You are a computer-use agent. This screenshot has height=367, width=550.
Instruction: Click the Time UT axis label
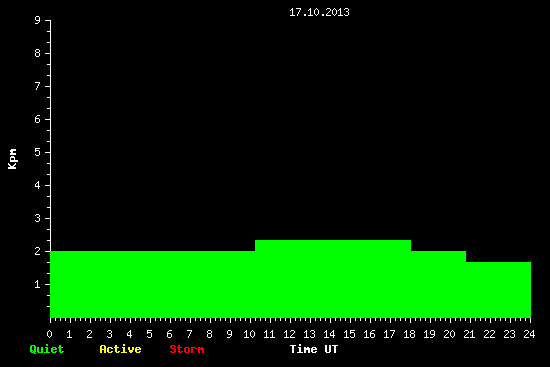(314, 349)
